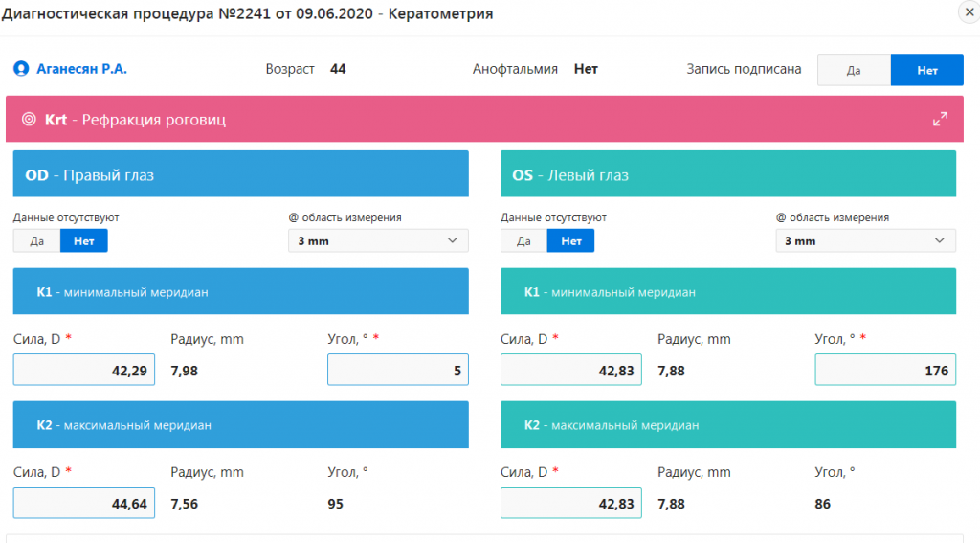Open right eye область измерения dropdown
980x543 pixels.
point(378,241)
